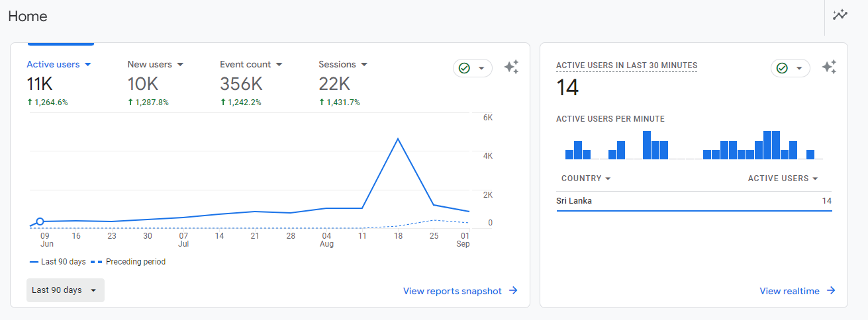
Task: Click the Last 90 days legend entry
Action: (x=58, y=262)
